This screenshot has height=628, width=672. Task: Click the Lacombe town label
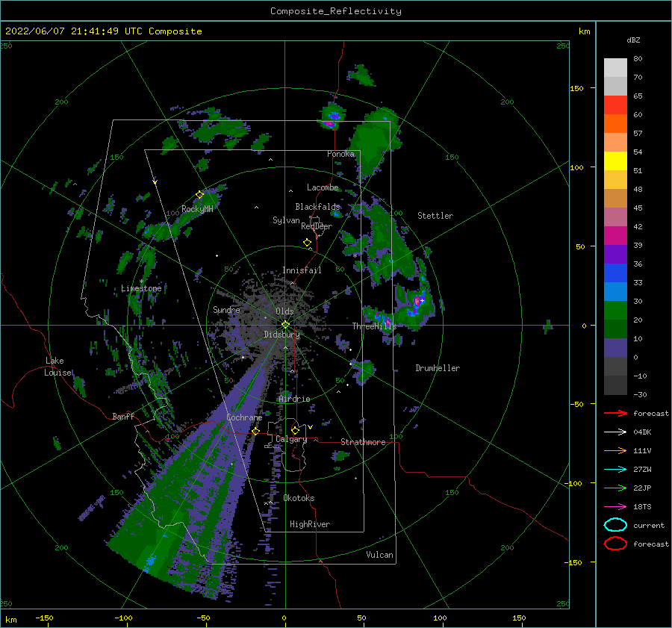tap(323, 187)
